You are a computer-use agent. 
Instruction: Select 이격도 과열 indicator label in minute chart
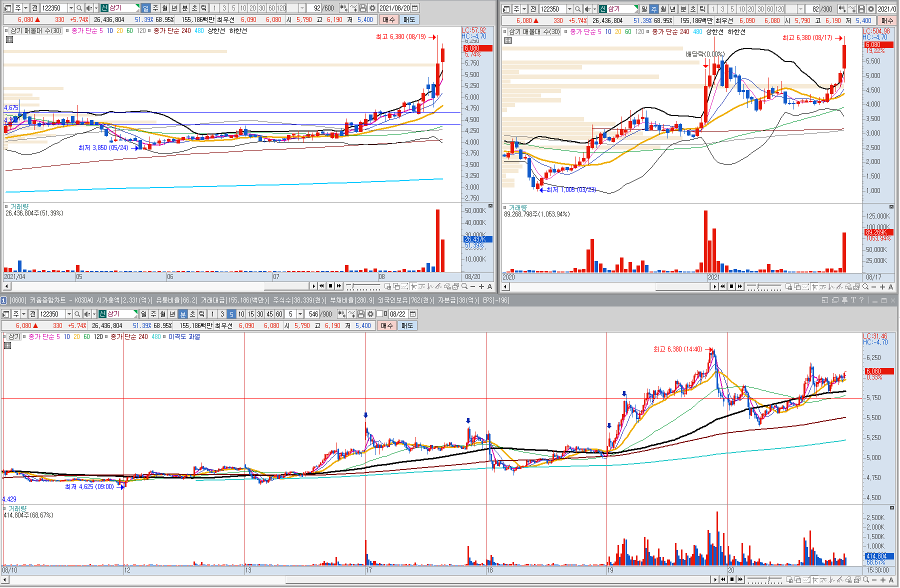pos(184,336)
